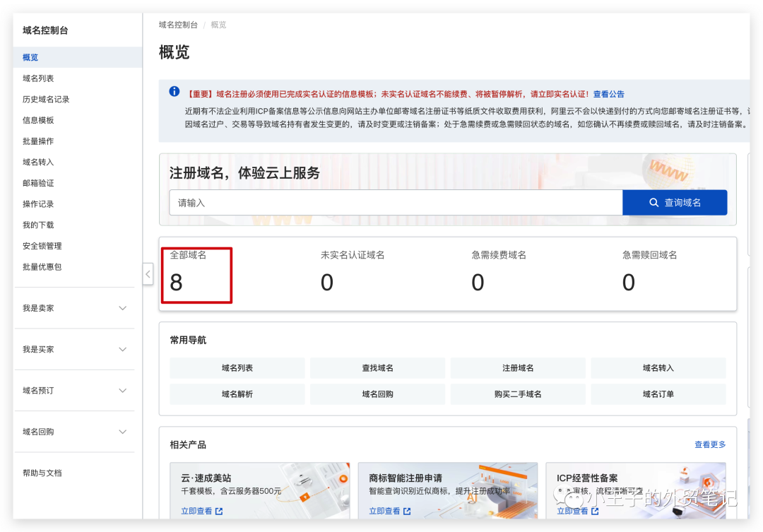Screen dimensions: 763x532
Task: Open 域名列表 in the sidebar
Action: coord(38,78)
